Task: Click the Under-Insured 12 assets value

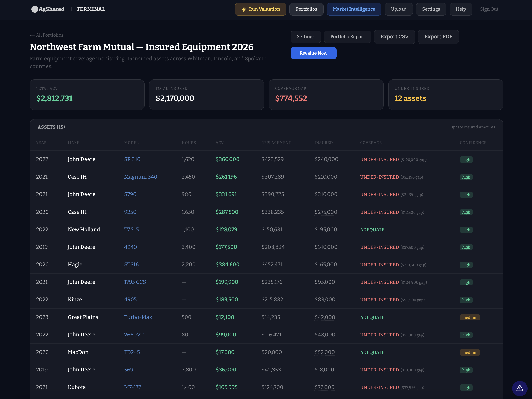Action: (x=410, y=98)
